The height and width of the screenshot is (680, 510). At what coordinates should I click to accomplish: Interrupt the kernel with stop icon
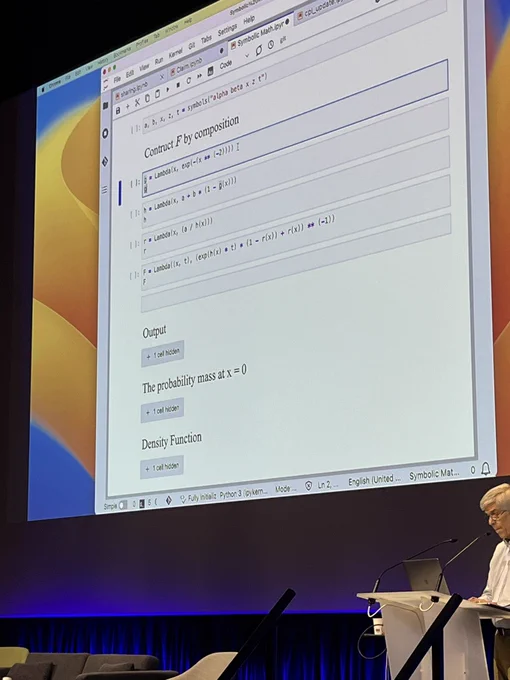[x=178, y=85]
